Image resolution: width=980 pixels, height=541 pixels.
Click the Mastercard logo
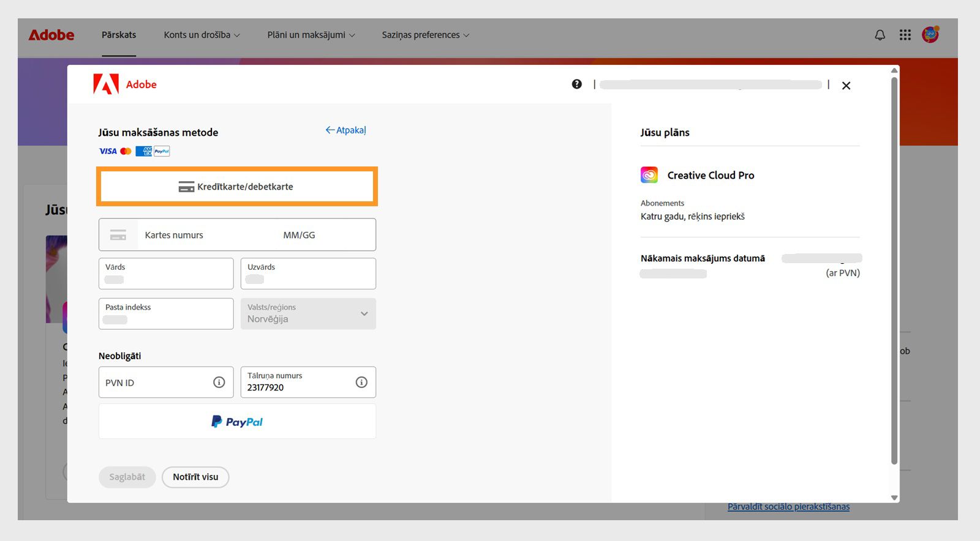click(x=126, y=151)
